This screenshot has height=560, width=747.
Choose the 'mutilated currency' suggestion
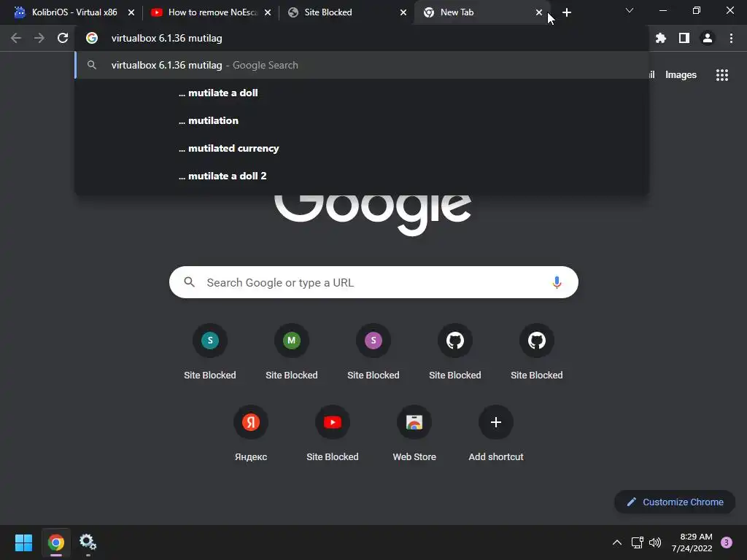point(362,148)
